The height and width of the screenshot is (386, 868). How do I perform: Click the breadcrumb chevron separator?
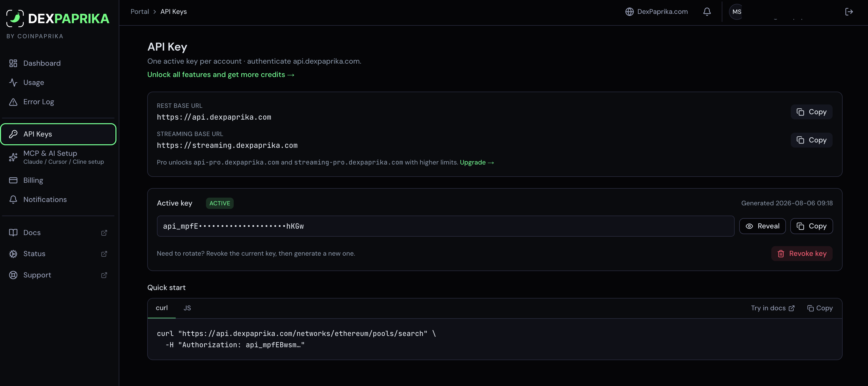click(x=155, y=12)
